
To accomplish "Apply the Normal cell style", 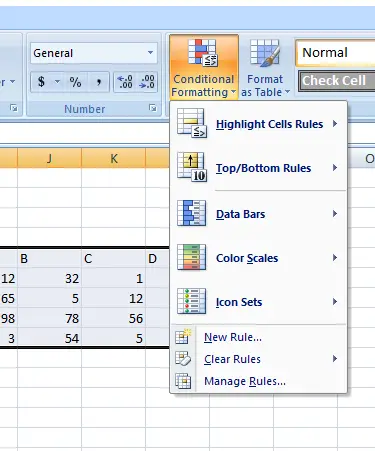I will point(336,53).
